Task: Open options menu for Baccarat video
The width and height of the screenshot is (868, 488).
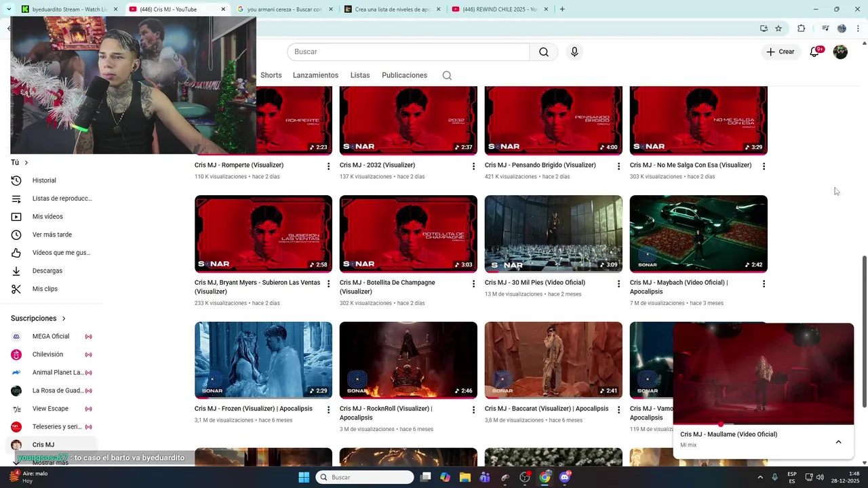Action: (x=618, y=410)
